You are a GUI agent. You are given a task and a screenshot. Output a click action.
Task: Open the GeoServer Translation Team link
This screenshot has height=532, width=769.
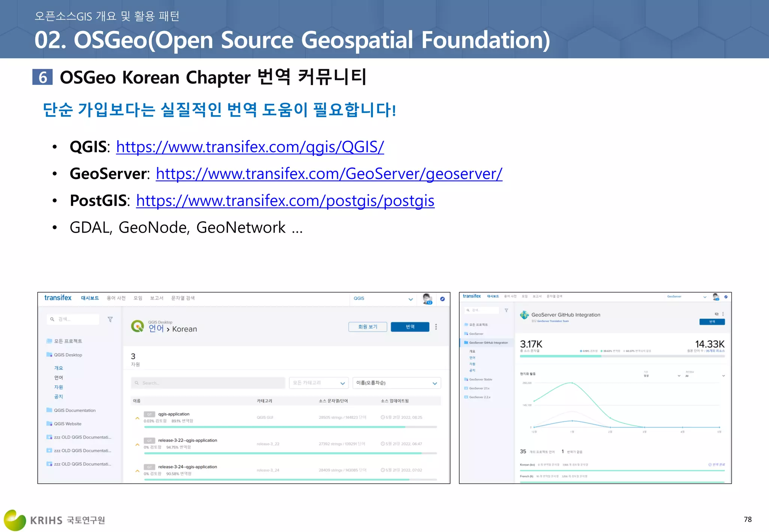pyautogui.click(x=552, y=321)
